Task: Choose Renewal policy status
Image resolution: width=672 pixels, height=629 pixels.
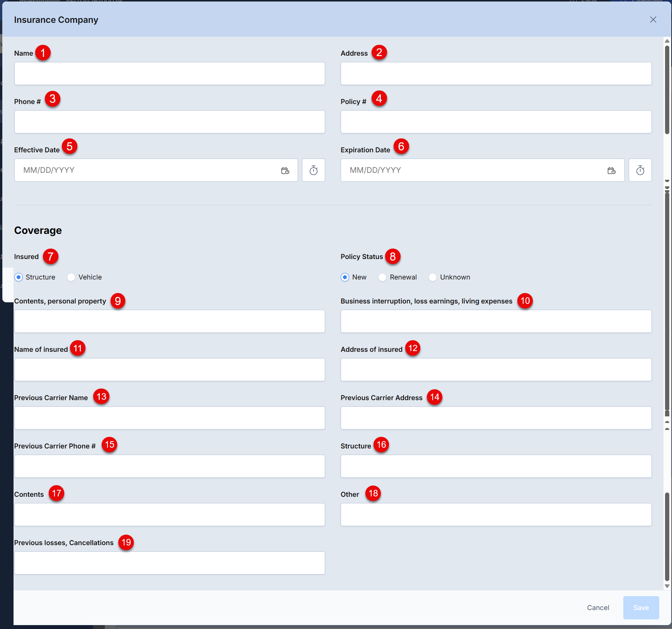Action: [x=382, y=277]
